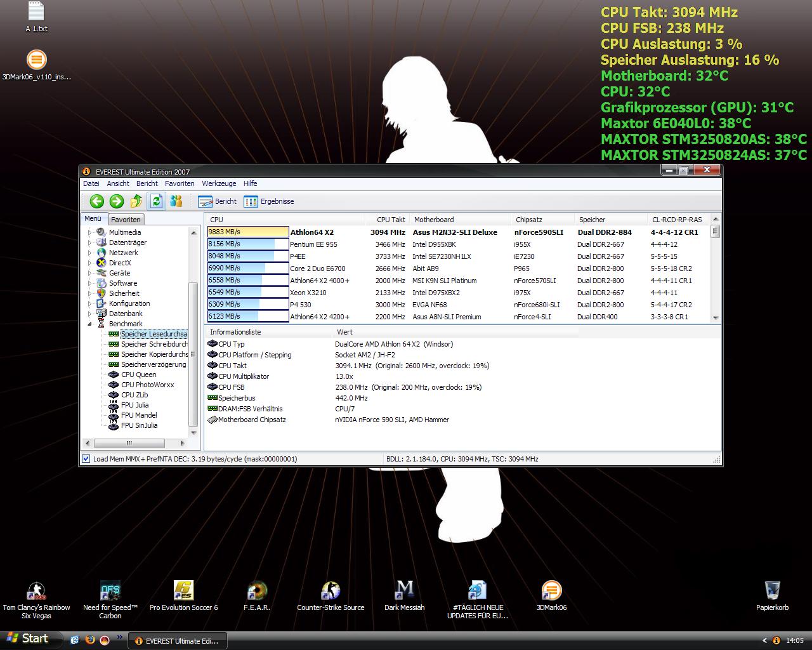Open Need for Speed Carbon shortcut

coord(110,600)
